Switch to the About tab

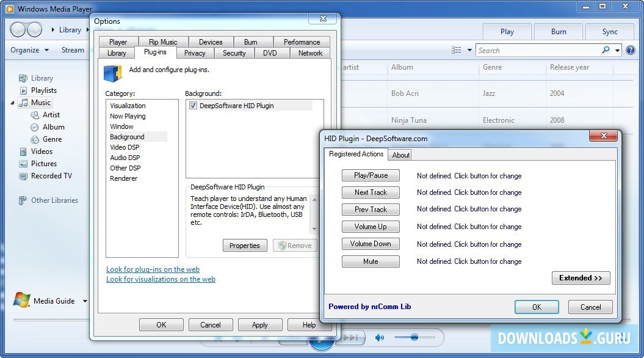pos(400,155)
